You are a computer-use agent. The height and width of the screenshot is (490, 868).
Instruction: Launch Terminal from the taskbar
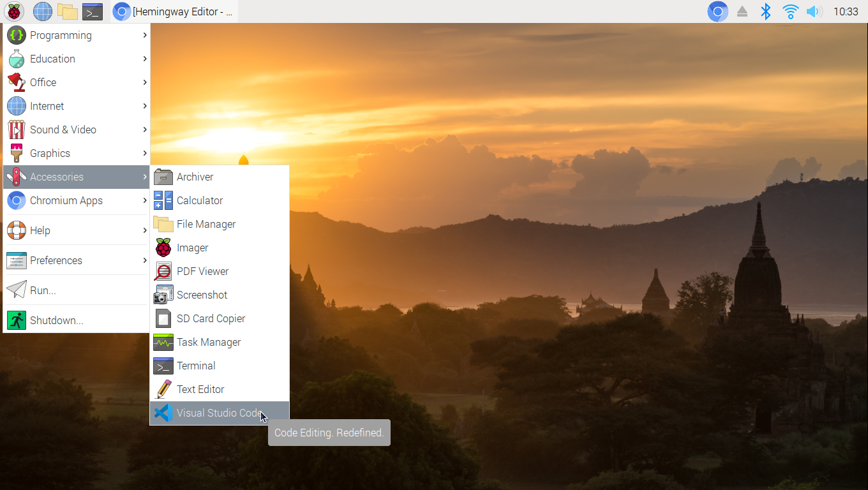coord(93,11)
